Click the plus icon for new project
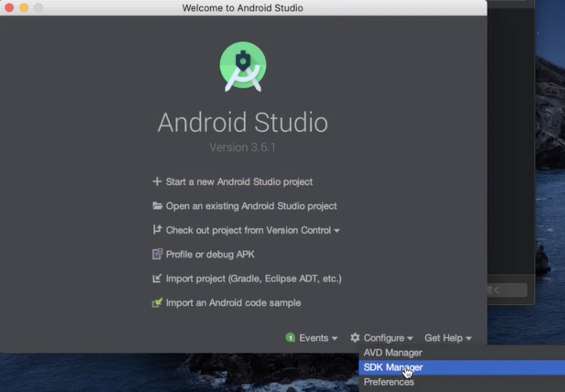The image size is (565, 392). (x=157, y=181)
